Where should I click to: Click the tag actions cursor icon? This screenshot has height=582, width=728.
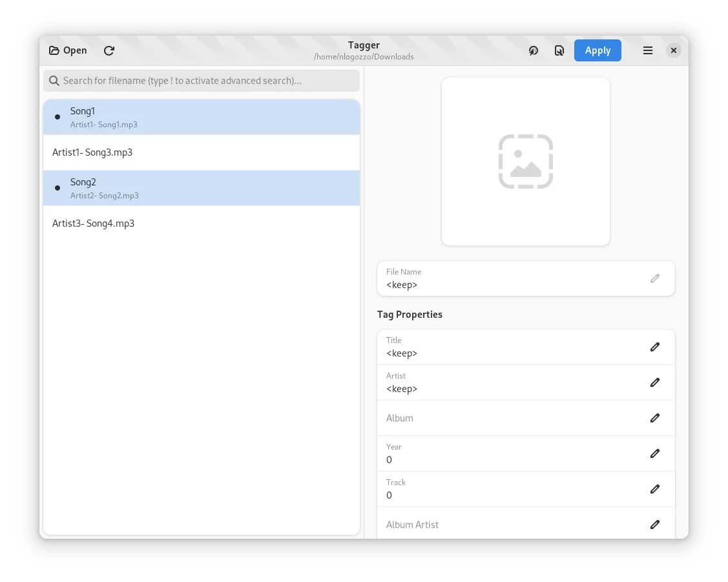534,50
